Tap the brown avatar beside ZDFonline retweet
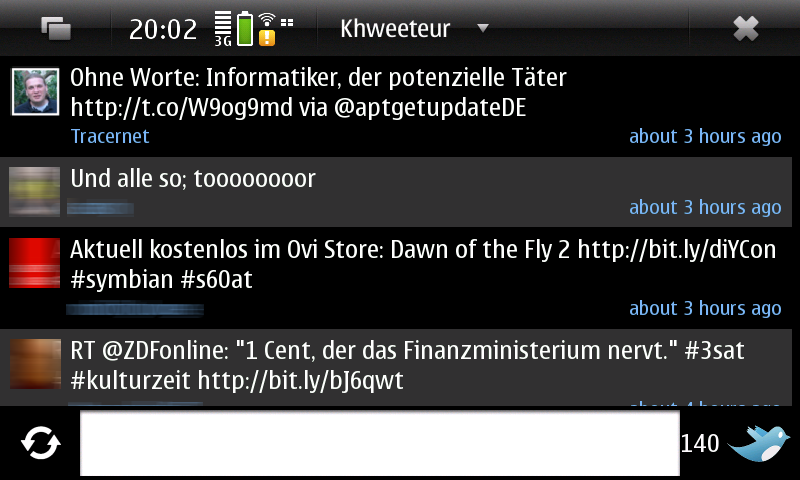The image size is (800, 480). tap(35, 364)
